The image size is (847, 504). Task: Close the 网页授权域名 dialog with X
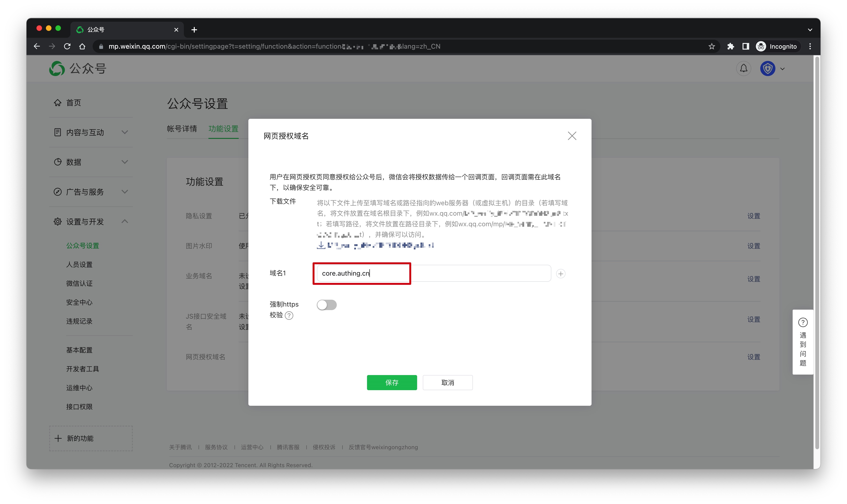572,136
